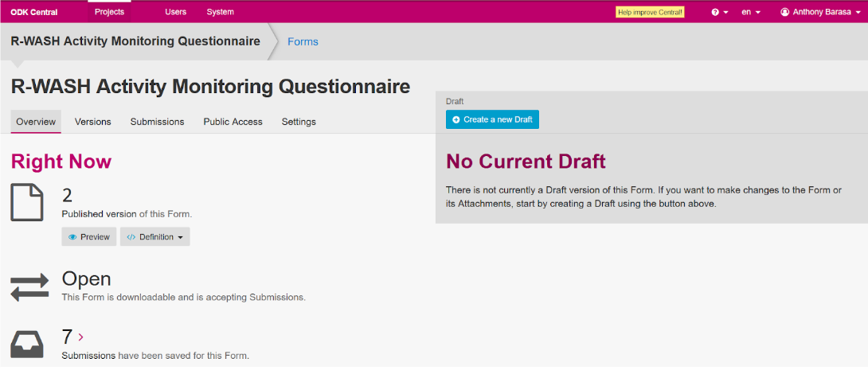This screenshot has height=370, width=868.
Task: Click the red chevron next to 7 submissions
Action: click(x=81, y=337)
